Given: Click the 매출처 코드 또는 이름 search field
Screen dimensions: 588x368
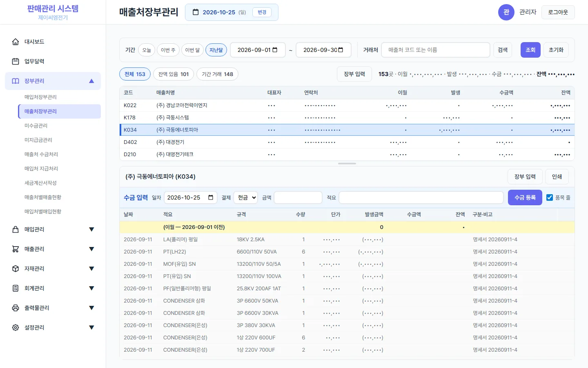Looking at the screenshot, I should pyautogui.click(x=436, y=50).
